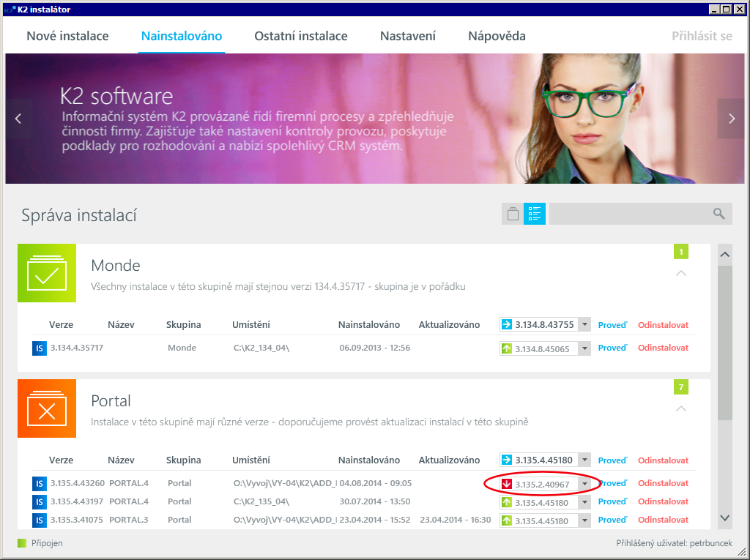Click the orange Portal group cross icon
Viewport: 750px width, 560px height.
tap(47, 408)
